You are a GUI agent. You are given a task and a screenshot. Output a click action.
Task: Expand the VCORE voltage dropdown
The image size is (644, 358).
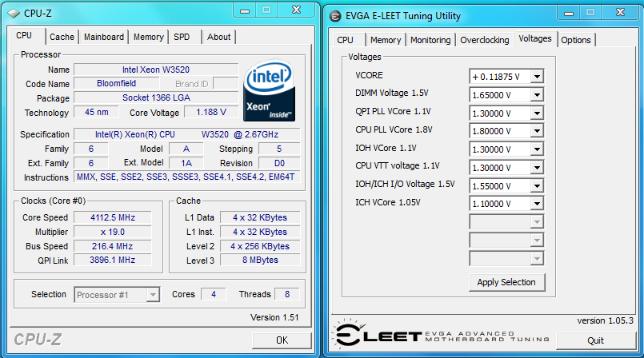pyautogui.click(x=537, y=77)
